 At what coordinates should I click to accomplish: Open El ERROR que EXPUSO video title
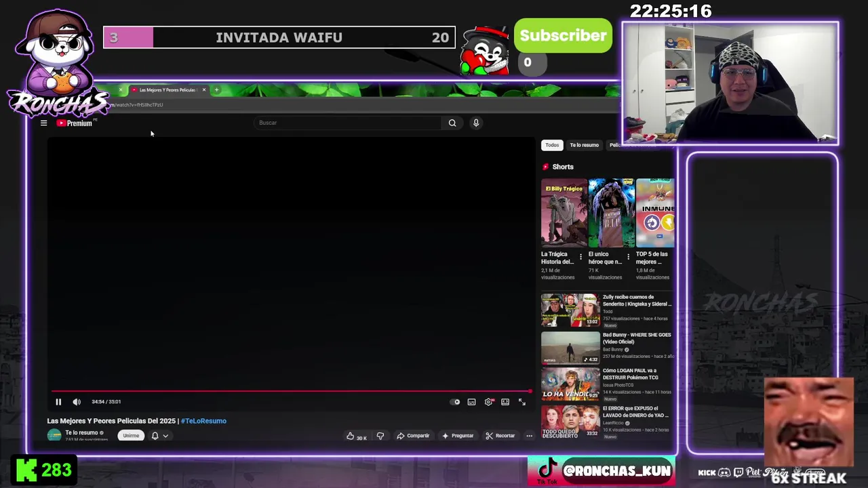tap(636, 411)
